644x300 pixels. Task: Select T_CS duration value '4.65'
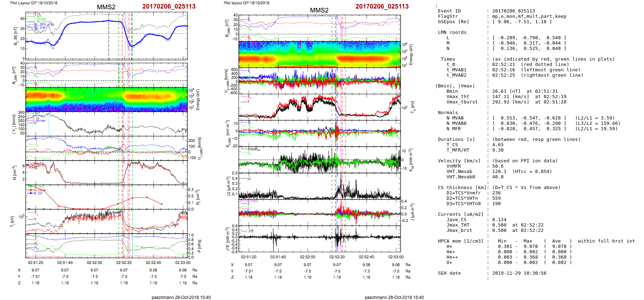(x=498, y=145)
